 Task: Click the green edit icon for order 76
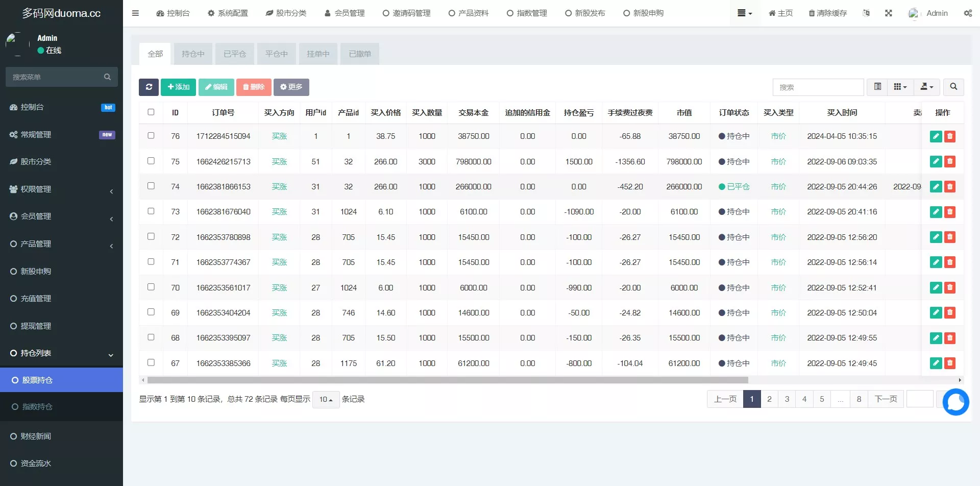(x=936, y=136)
